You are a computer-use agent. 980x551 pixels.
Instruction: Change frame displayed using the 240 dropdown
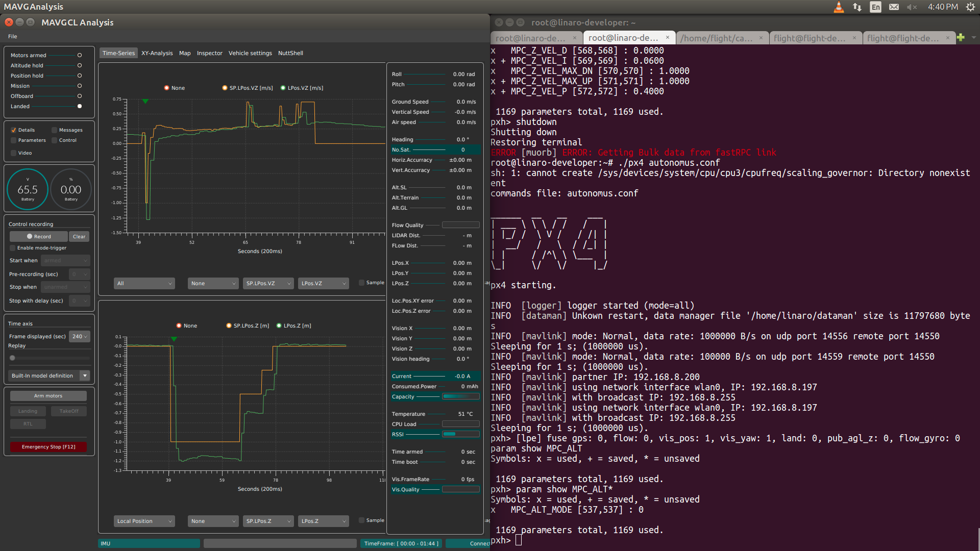tap(79, 336)
